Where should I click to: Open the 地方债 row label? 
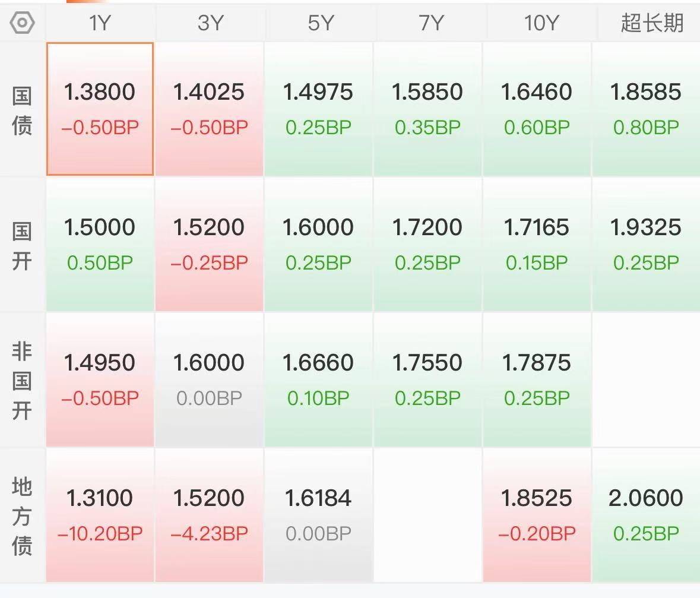tap(22, 516)
